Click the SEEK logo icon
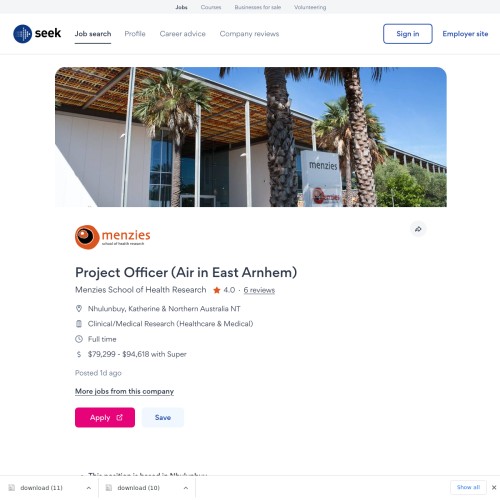500x500 pixels. coord(23,34)
